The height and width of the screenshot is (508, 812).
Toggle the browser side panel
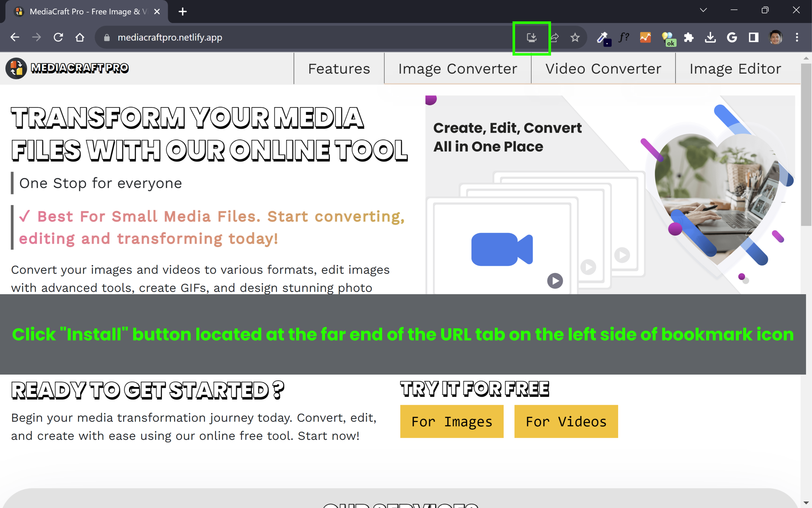[754, 37]
